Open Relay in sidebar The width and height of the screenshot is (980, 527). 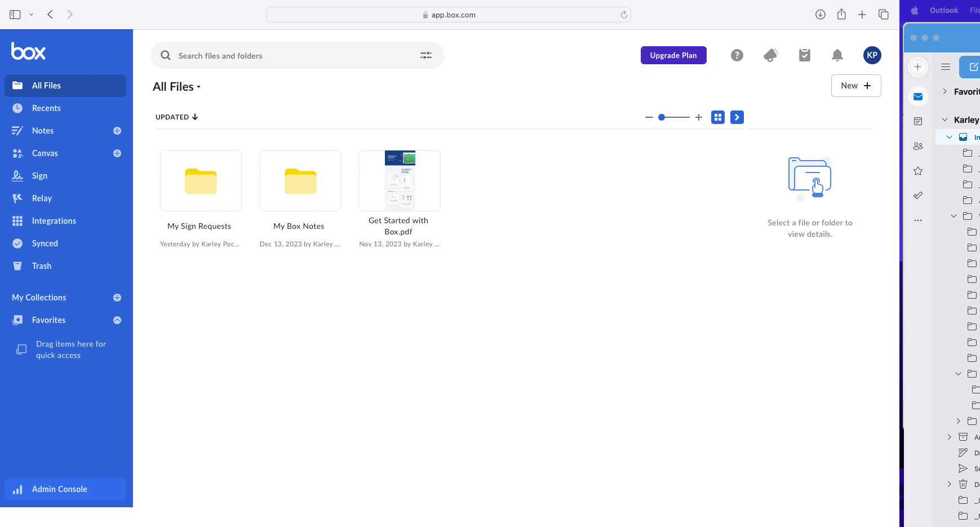point(65,198)
